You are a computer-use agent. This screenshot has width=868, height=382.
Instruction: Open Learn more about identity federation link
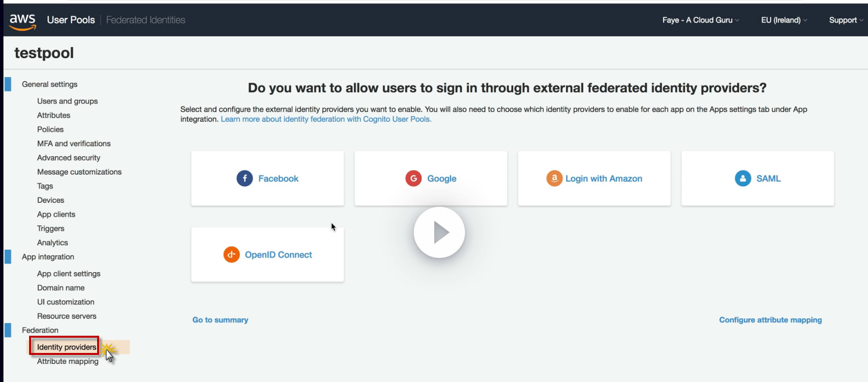click(x=326, y=119)
